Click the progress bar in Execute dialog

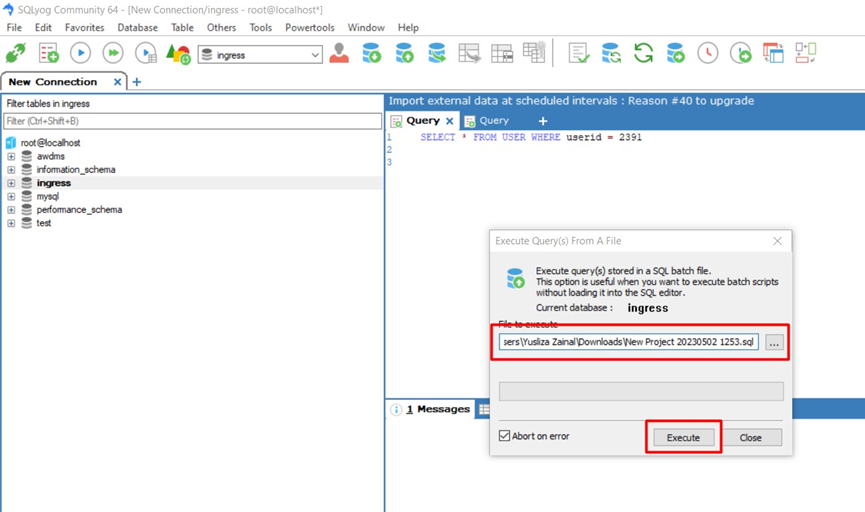click(x=641, y=391)
